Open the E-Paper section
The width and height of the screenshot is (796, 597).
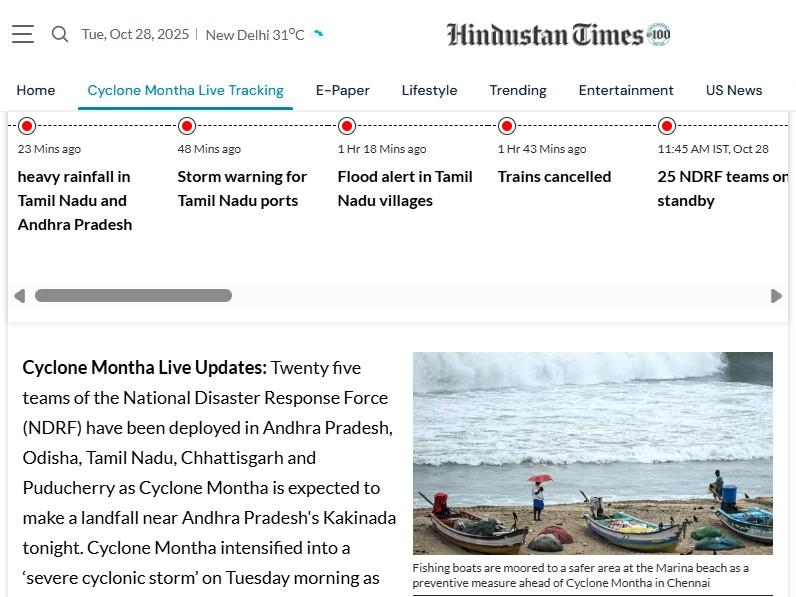(343, 90)
